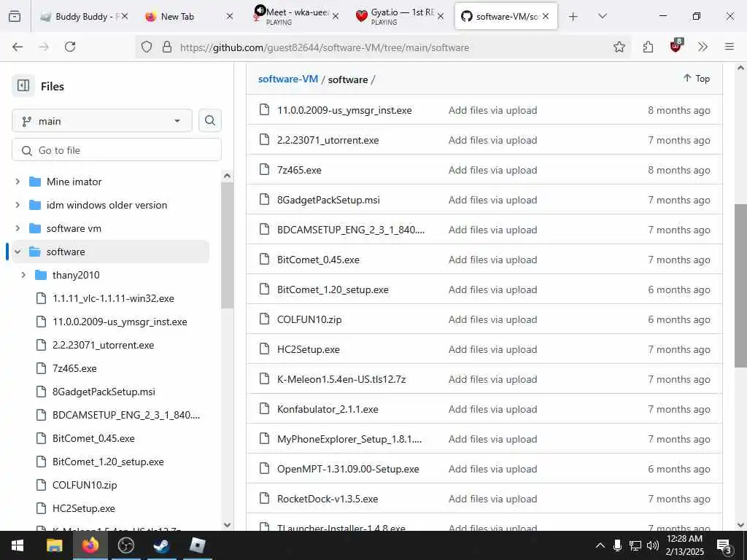This screenshot has width=747, height=560.
Task: Select 7z465.exe in the sidebar tree
Action: (x=74, y=368)
